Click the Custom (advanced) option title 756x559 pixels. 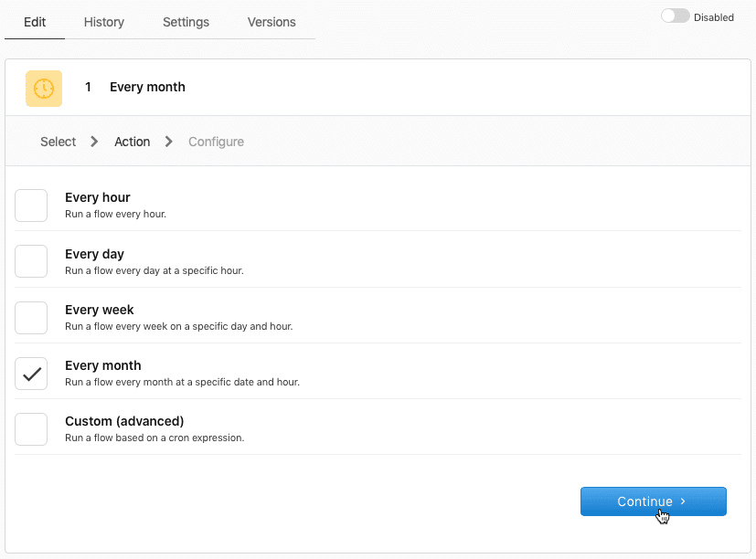pyautogui.click(x=124, y=421)
